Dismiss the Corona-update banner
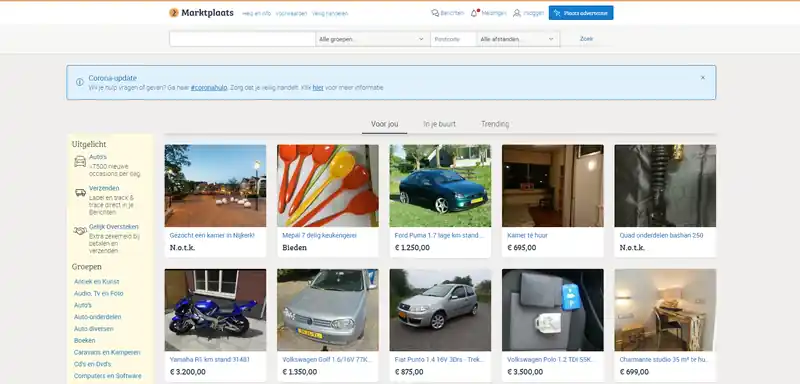Screen dimensions: 800x384 703,78
